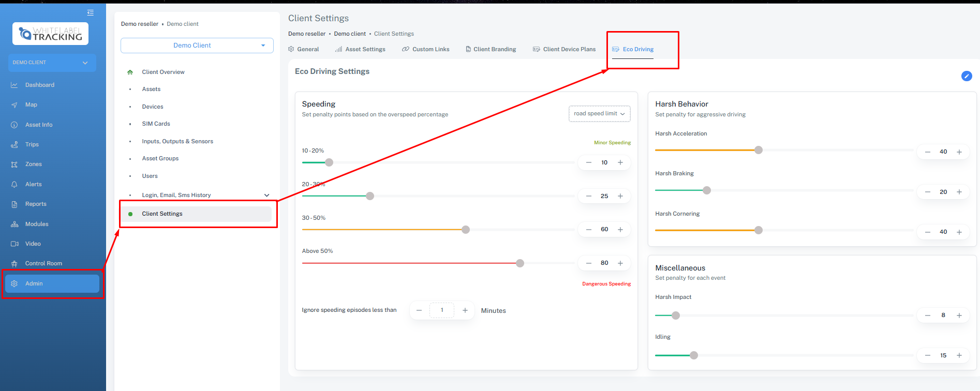The image size is (980, 391).
Task: Click the Map navigation arrow icon
Action: coord(14,105)
